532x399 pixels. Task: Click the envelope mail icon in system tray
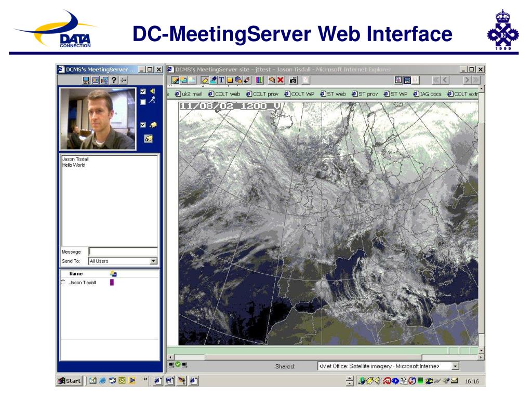pos(454,381)
